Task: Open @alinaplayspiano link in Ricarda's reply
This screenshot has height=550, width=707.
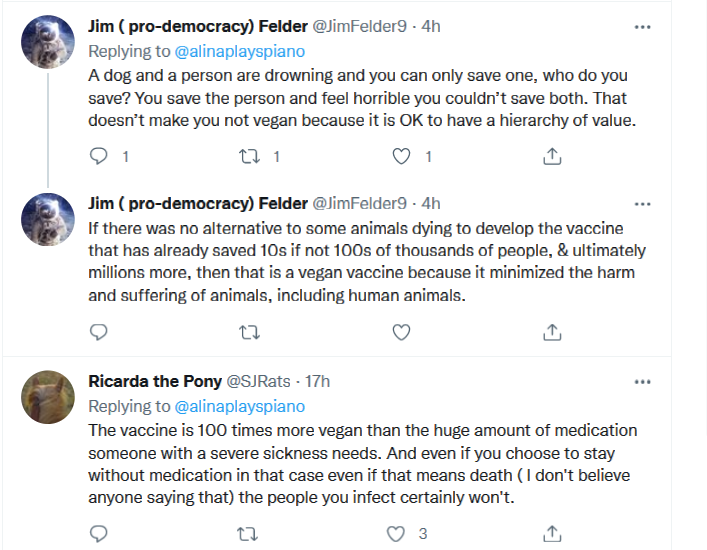Action: tap(240, 406)
